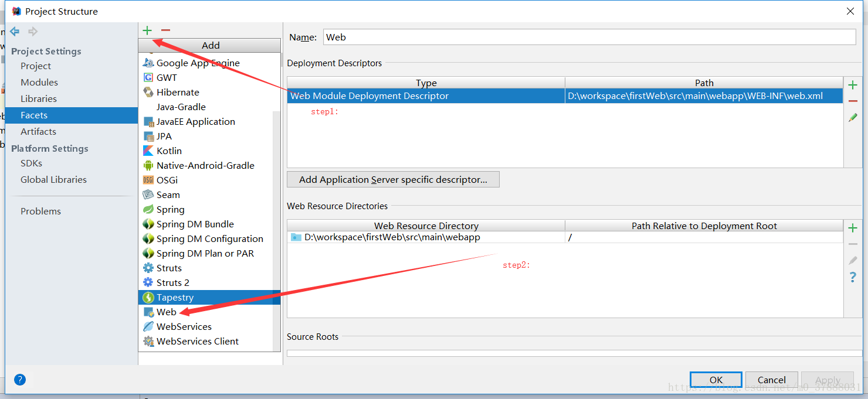Viewport: 868px width, 399px height.
Task: Click the Apply button
Action: pyautogui.click(x=828, y=380)
